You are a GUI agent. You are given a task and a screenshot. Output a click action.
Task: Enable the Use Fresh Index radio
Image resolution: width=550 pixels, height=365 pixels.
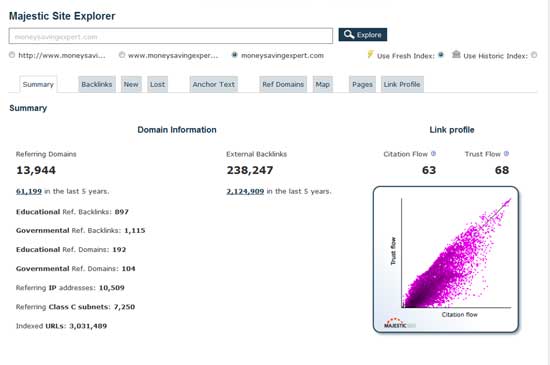point(441,55)
